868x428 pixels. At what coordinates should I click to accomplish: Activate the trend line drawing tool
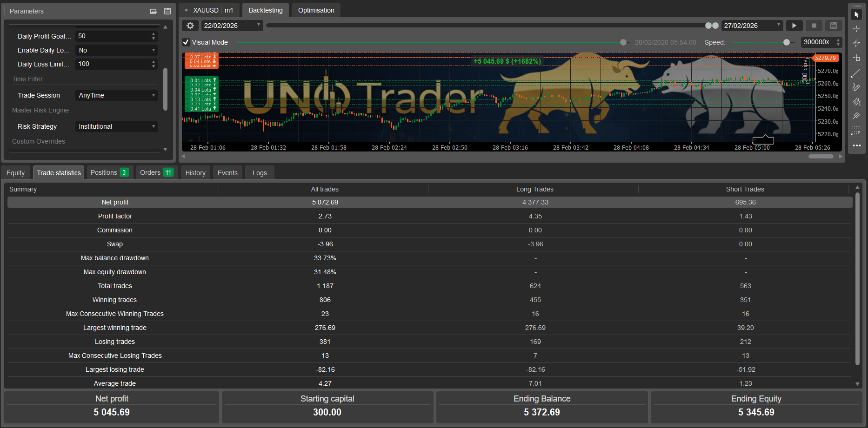(x=857, y=72)
